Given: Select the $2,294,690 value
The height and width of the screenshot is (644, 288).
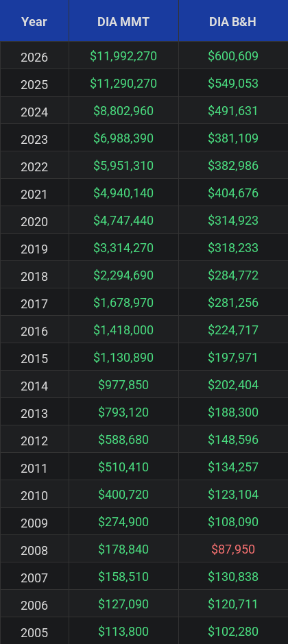Looking at the screenshot, I should pos(123,275).
